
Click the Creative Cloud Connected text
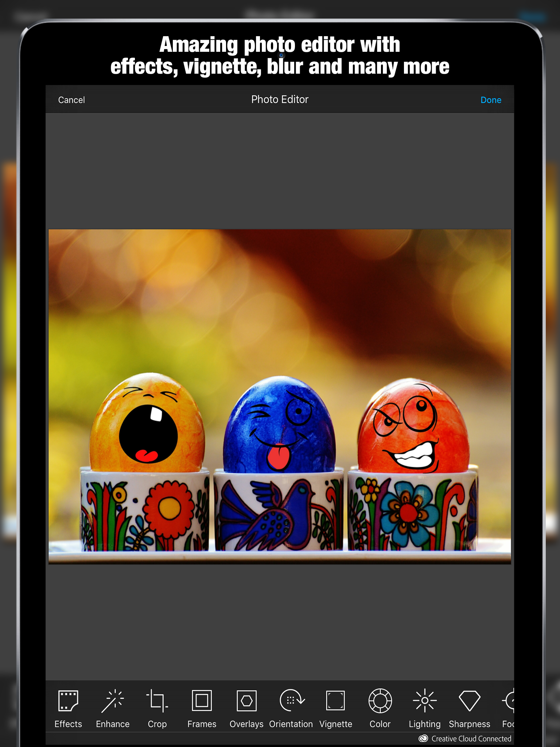pyautogui.click(x=471, y=739)
